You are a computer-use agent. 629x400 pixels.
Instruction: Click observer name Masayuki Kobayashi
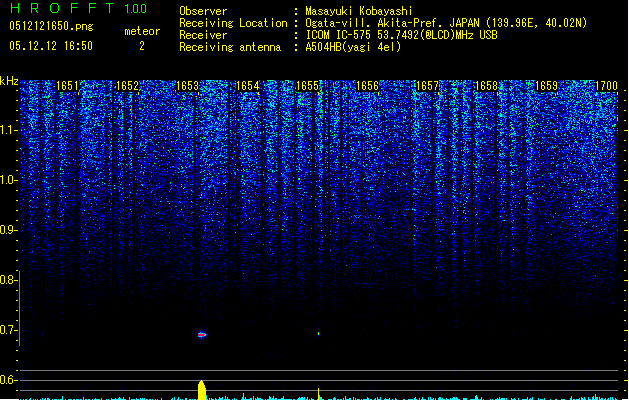[x=359, y=11]
